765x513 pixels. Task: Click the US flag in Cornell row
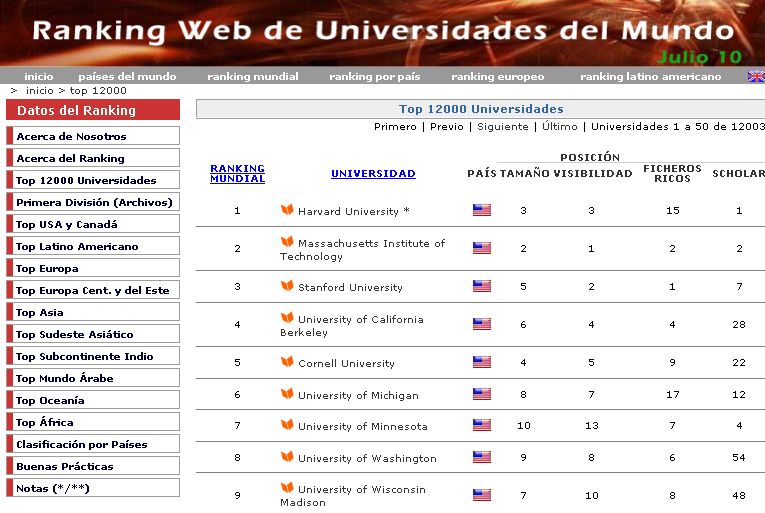[482, 362]
